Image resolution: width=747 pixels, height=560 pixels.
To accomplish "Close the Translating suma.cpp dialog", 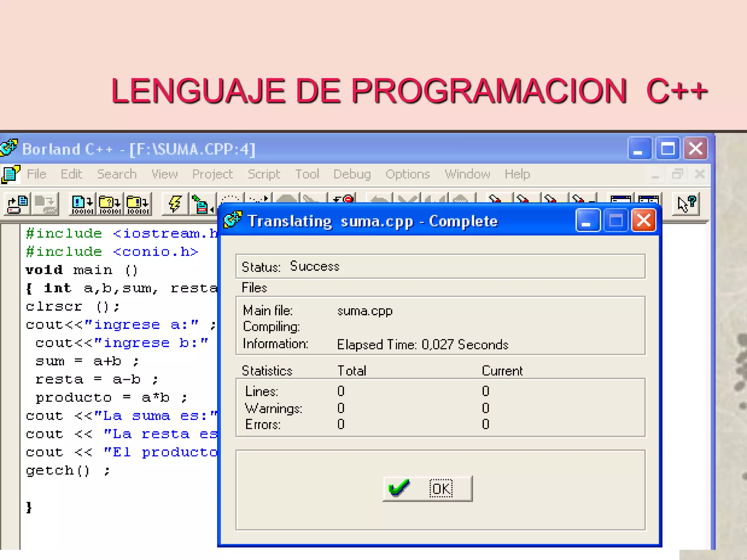I will point(644,220).
